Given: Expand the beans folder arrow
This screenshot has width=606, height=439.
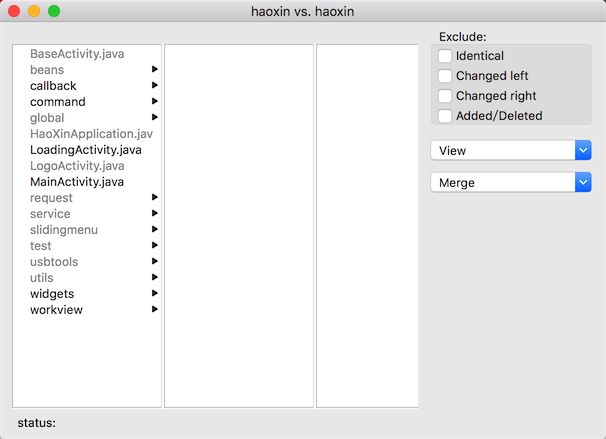Looking at the screenshot, I should 155,69.
